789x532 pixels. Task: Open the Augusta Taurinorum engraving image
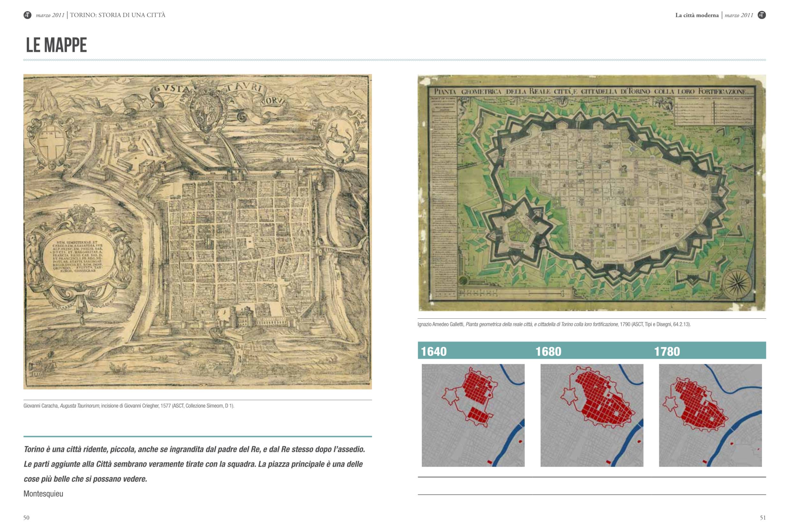click(x=198, y=232)
